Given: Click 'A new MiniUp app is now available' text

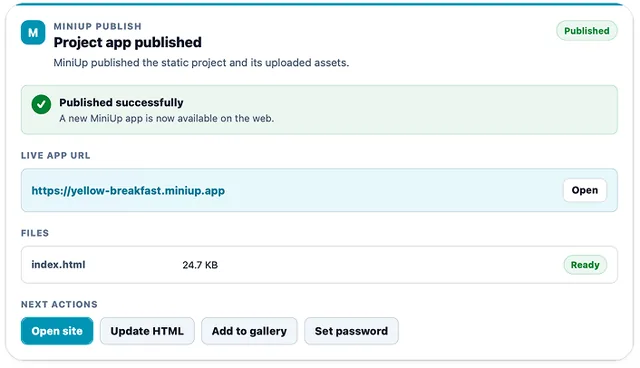Looking at the screenshot, I should click(167, 118).
